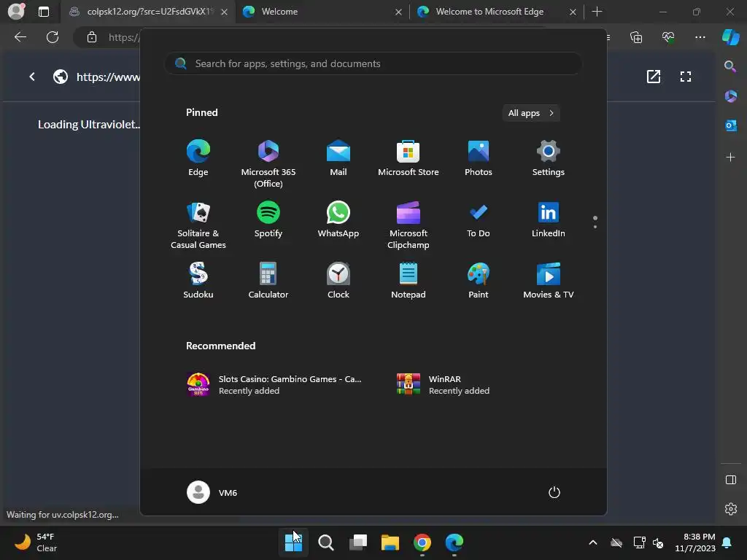Go back in Edge browser

tap(20, 37)
